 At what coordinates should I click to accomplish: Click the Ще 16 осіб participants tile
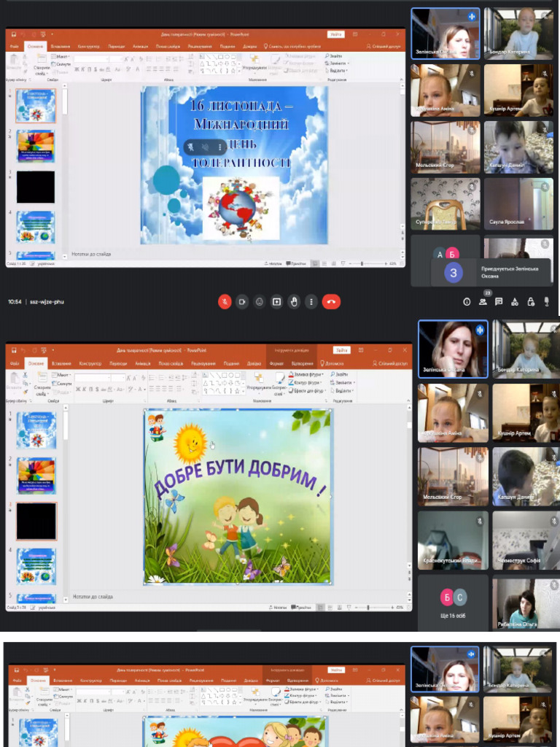coord(453,603)
